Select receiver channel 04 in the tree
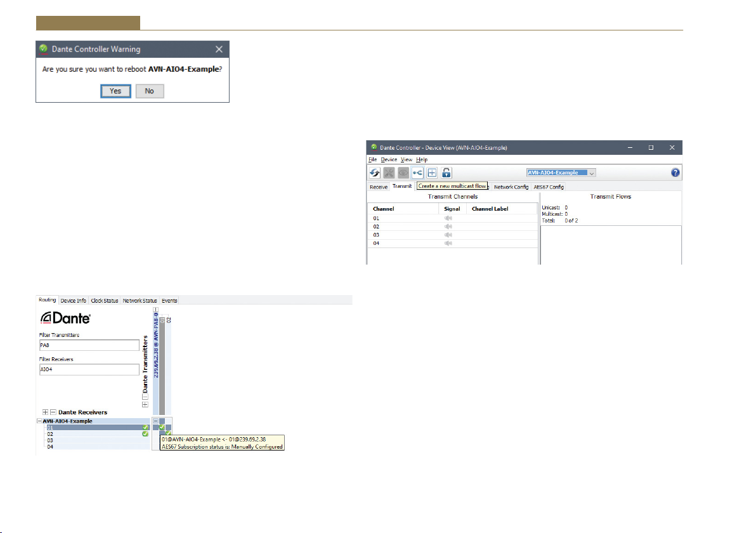This screenshot has height=533, width=756. (98, 447)
